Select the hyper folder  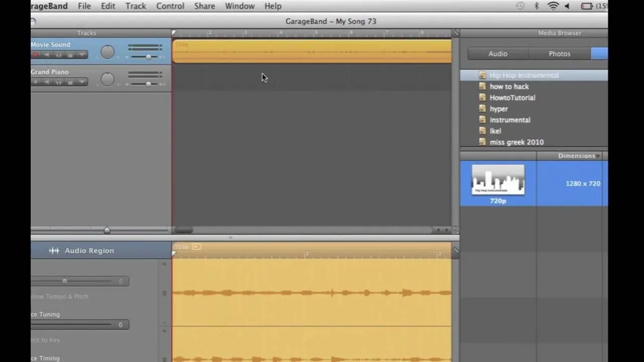pyautogui.click(x=534, y=109)
